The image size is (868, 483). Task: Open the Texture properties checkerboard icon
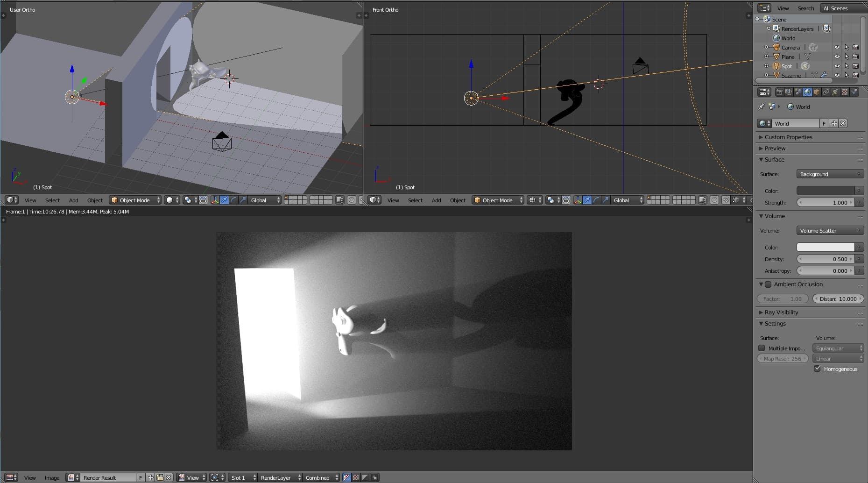pyautogui.click(x=845, y=92)
